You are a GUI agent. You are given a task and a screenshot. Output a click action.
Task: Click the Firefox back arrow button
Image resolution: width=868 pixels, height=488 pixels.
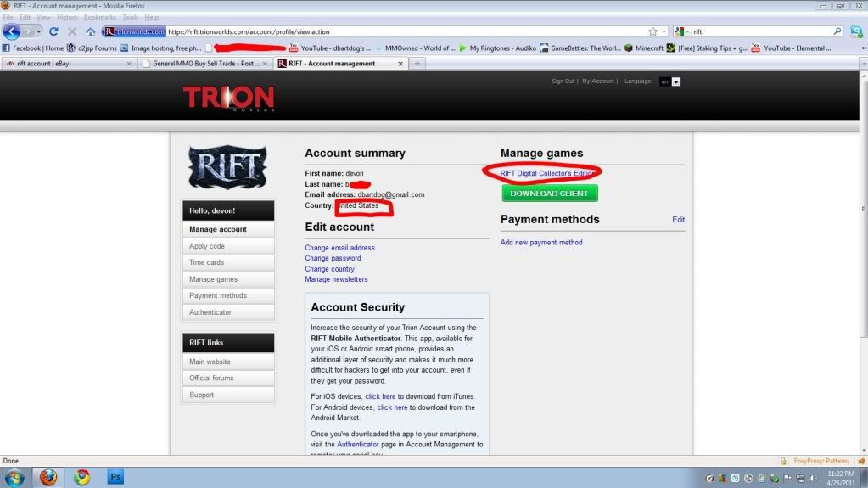click(x=12, y=31)
